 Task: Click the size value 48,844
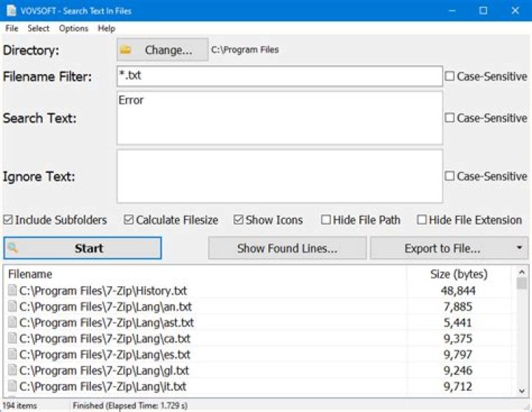pyautogui.click(x=458, y=291)
